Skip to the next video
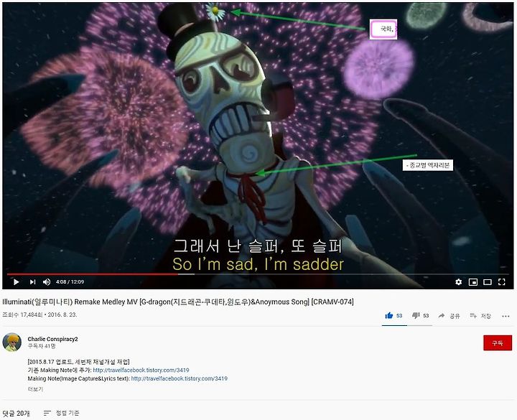The height and width of the screenshot is (420, 517). (x=32, y=282)
